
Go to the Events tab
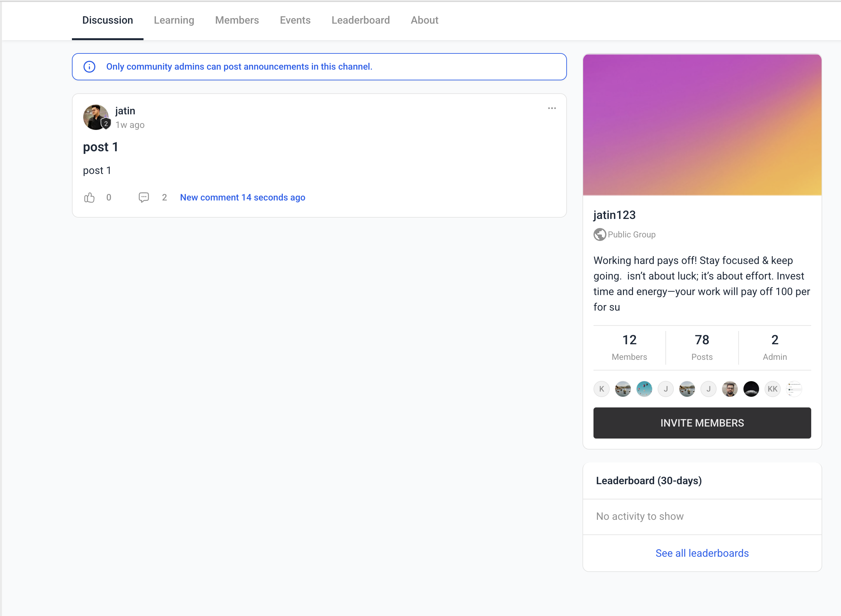(295, 20)
